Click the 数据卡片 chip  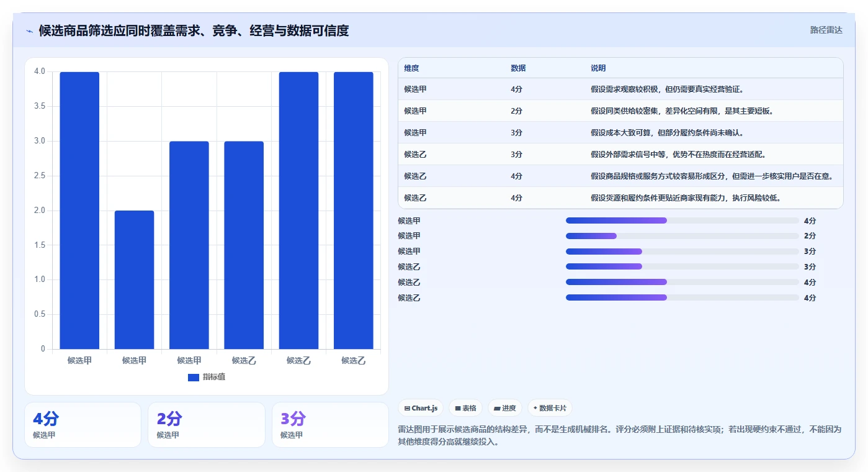[550, 408]
